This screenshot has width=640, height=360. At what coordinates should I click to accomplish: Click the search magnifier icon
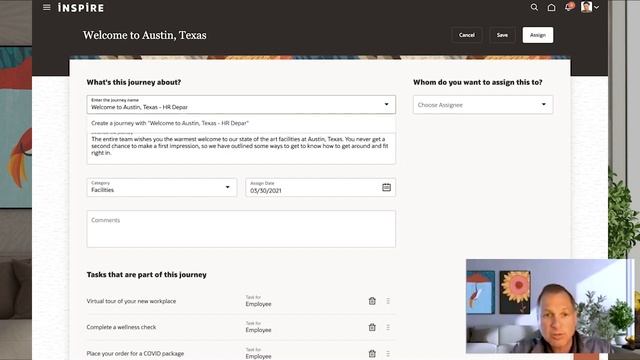click(x=534, y=7)
